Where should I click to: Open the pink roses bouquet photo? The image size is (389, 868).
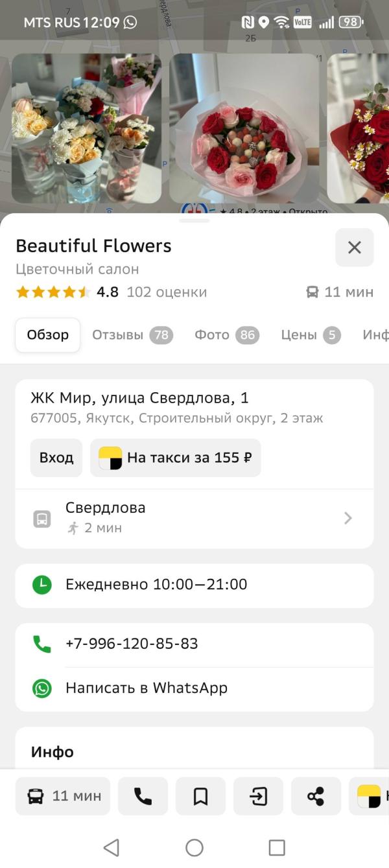click(243, 128)
